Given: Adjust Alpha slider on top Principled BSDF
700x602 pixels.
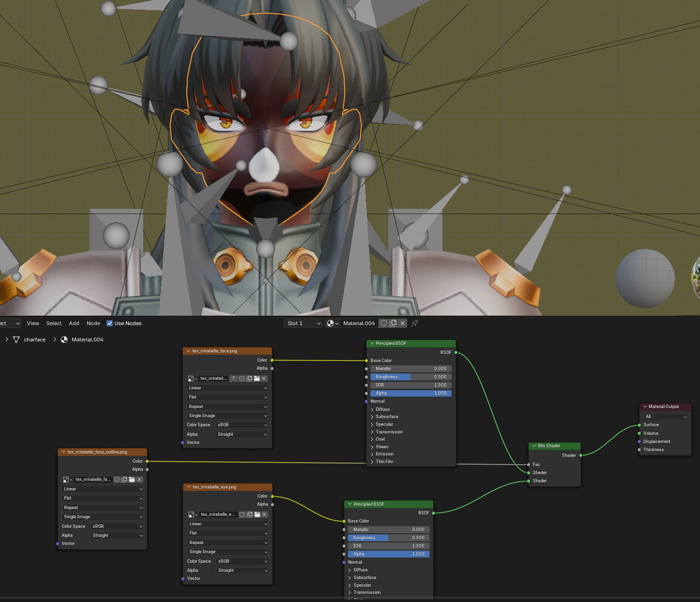Looking at the screenshot, I should coord(411,393).
